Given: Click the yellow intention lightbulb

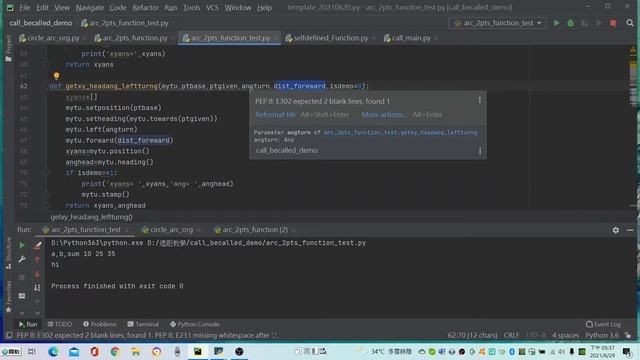Looking at the screenshot, I should coord(56,76).
